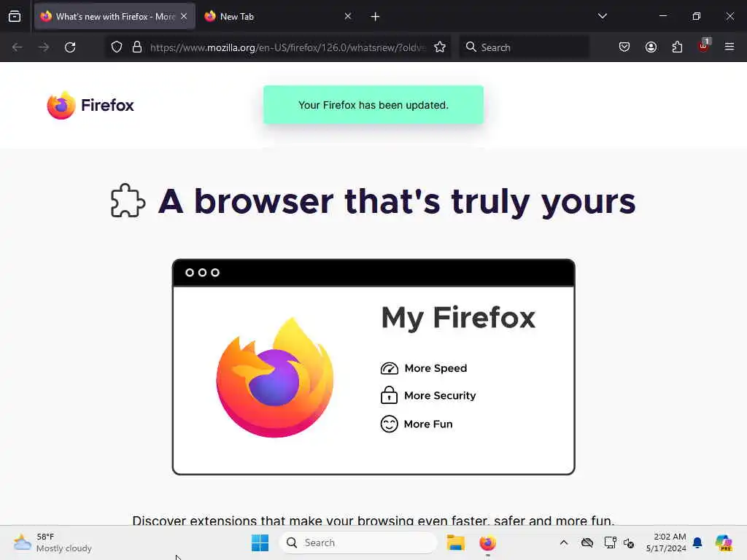The width and height of the screenshot is (747, 560).
Task: Open the notifications bell icon
Action: [x=697, y=542]
